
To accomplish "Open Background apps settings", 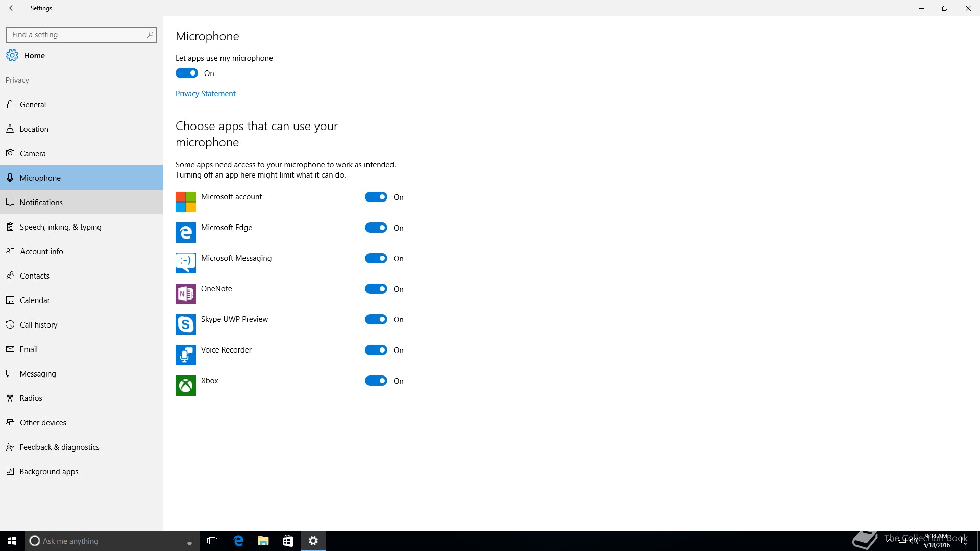I will (x=82, y=471).
